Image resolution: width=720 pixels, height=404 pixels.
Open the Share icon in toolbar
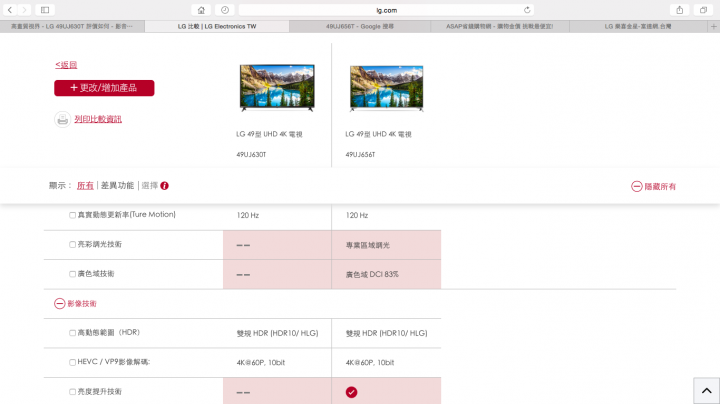680,10
